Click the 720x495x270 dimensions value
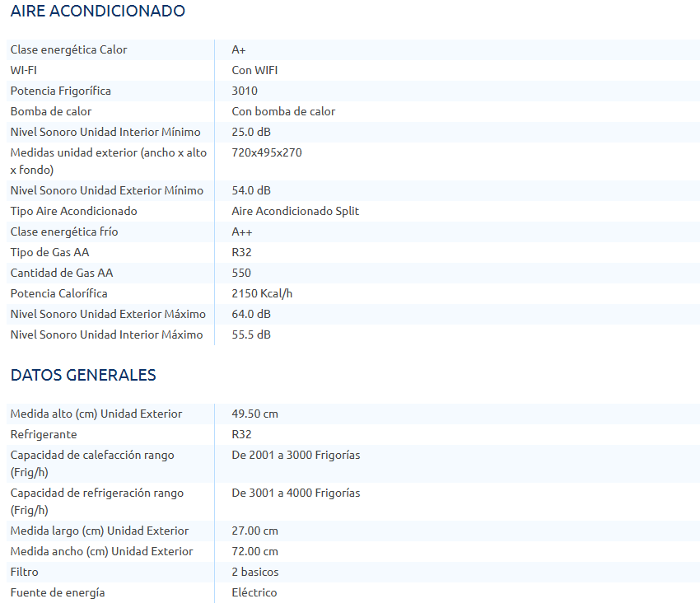Image resolution: width=700 pixels, height=608 pixels. pos(267,152)
